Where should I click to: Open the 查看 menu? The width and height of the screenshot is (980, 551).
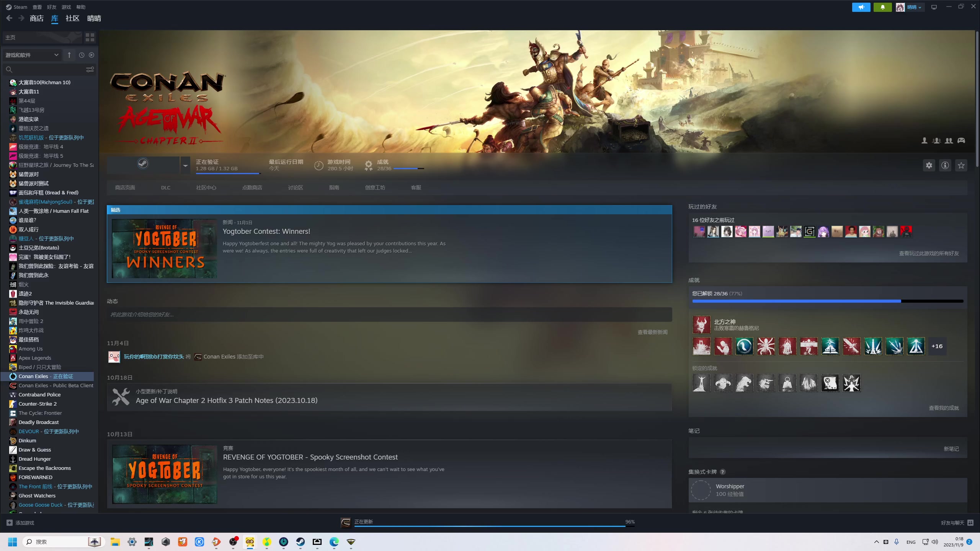37,7
